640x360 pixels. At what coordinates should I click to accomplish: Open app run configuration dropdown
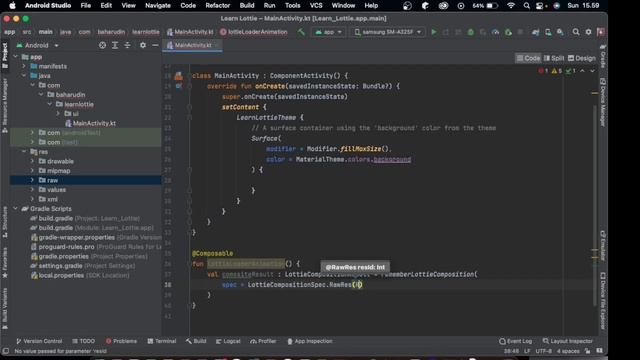click(328, 32)
